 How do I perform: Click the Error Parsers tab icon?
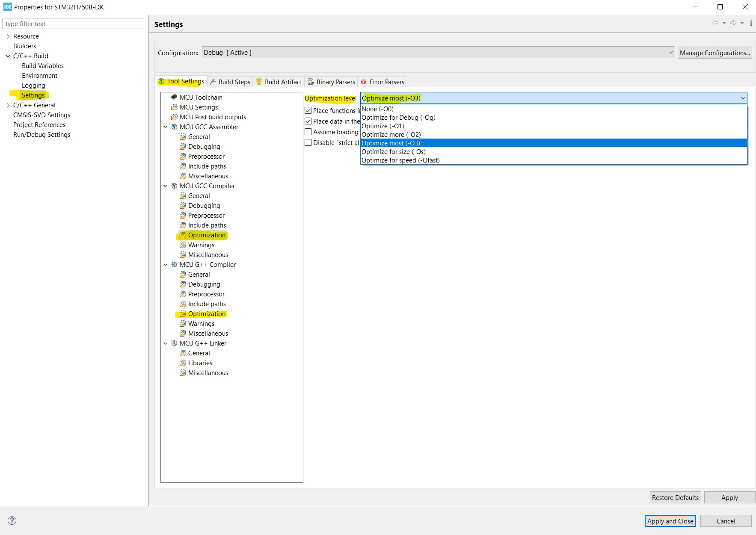coord(364,82)
